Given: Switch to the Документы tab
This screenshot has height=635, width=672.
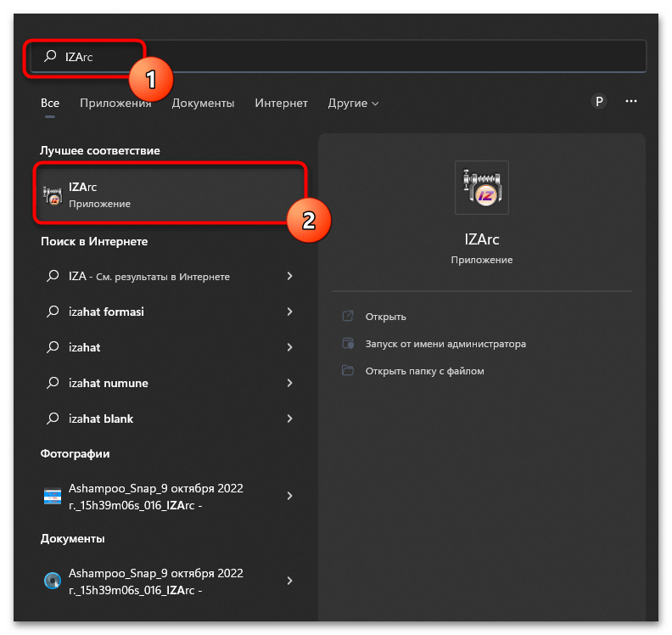Looking at the screenshot, I should (203, 103).
